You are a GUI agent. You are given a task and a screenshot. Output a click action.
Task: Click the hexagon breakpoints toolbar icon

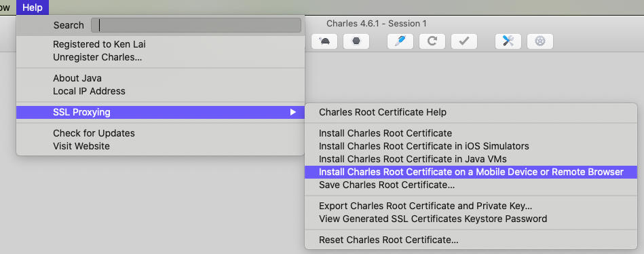356,41
